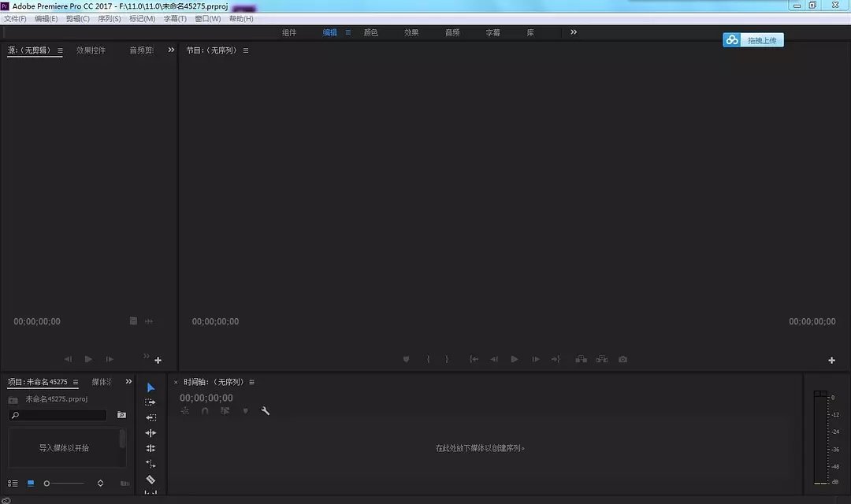This screenshot has width=851, height=504.
Task: Switch Project panel to icon view
Action: click(x=31, y=483)
